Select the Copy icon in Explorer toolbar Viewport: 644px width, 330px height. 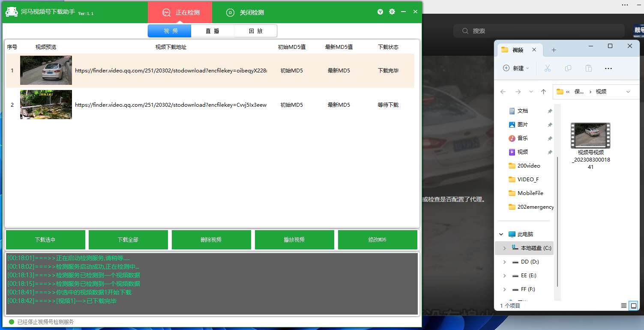(568, 68)
